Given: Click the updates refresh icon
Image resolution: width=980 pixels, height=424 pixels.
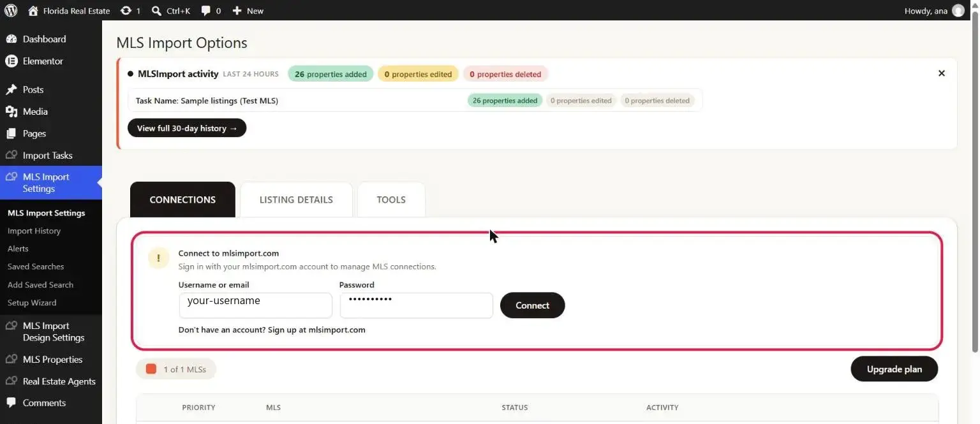Looking at the screenshot, I should [126, 11].
